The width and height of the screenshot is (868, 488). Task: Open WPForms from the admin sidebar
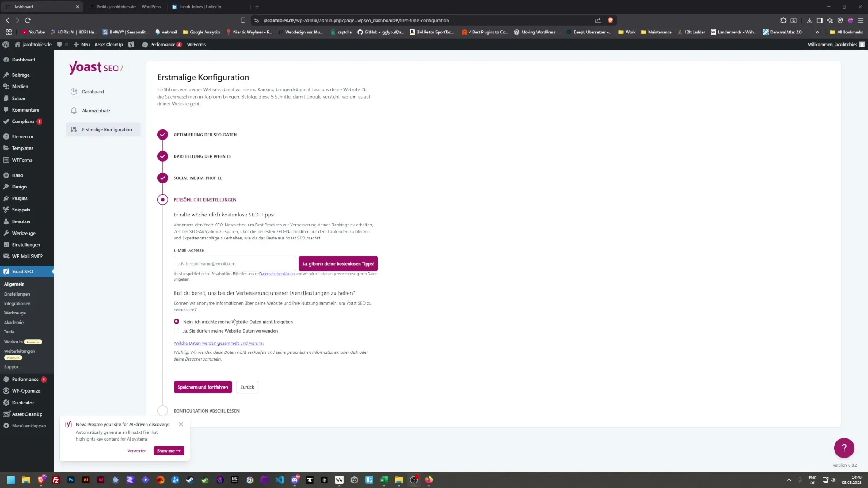(21, 160)
